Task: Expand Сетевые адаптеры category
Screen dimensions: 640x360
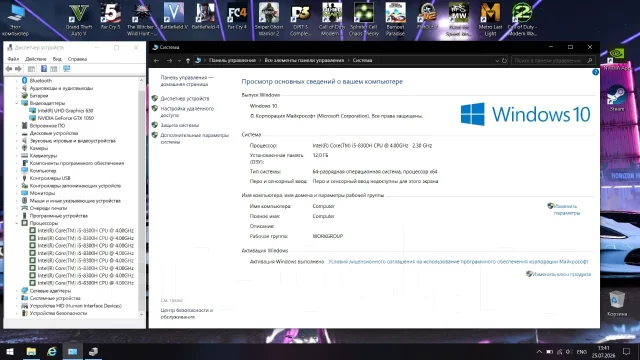Action: 17,291
